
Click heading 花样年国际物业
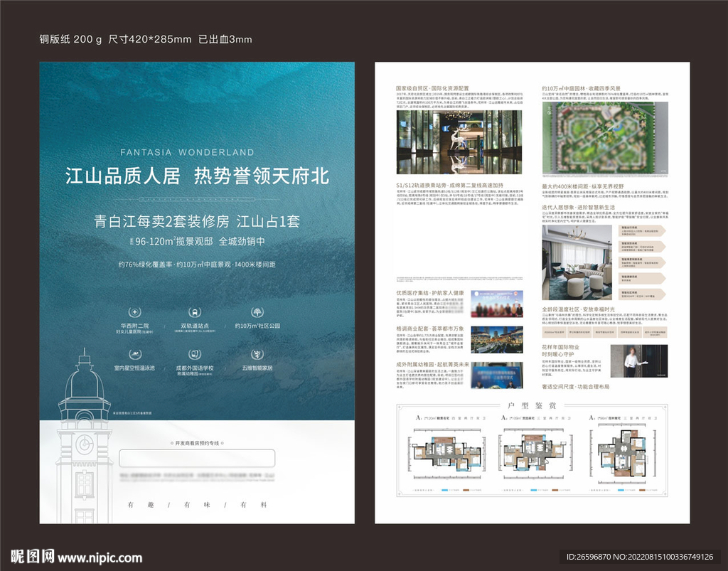(x=560, y=347)
